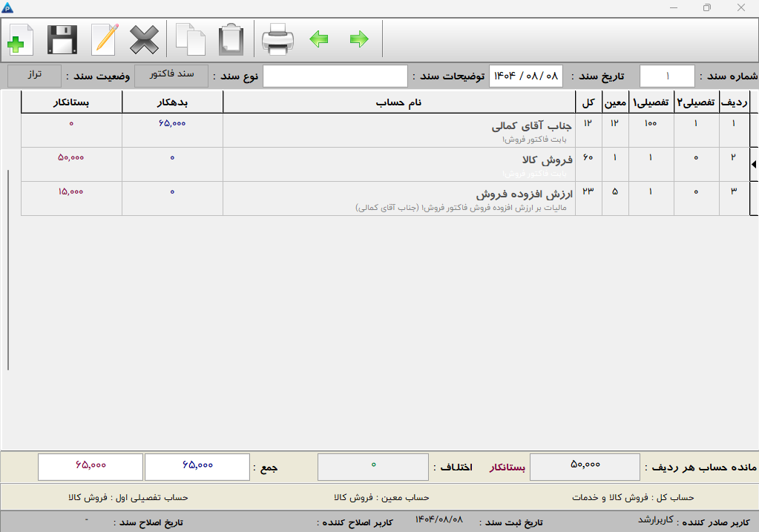Paste using the clipboard icon
This screenshot has height=532, width=759.
tap(231, 38)
